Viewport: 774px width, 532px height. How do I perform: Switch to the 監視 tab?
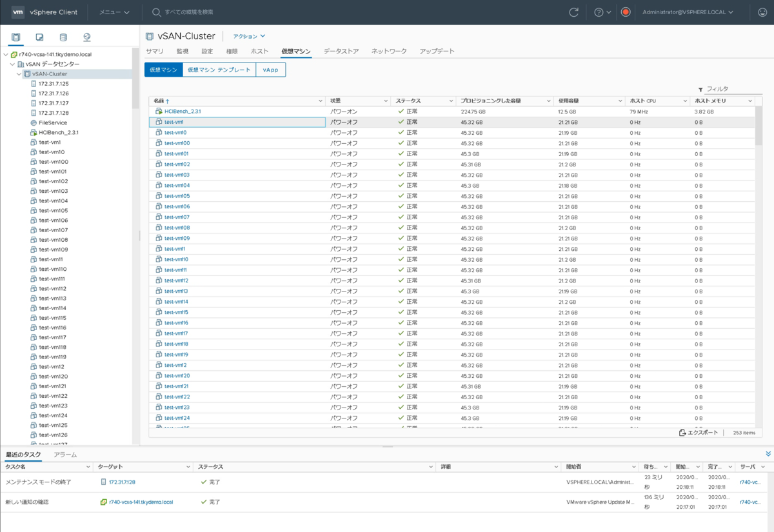[x=183, y=51]
